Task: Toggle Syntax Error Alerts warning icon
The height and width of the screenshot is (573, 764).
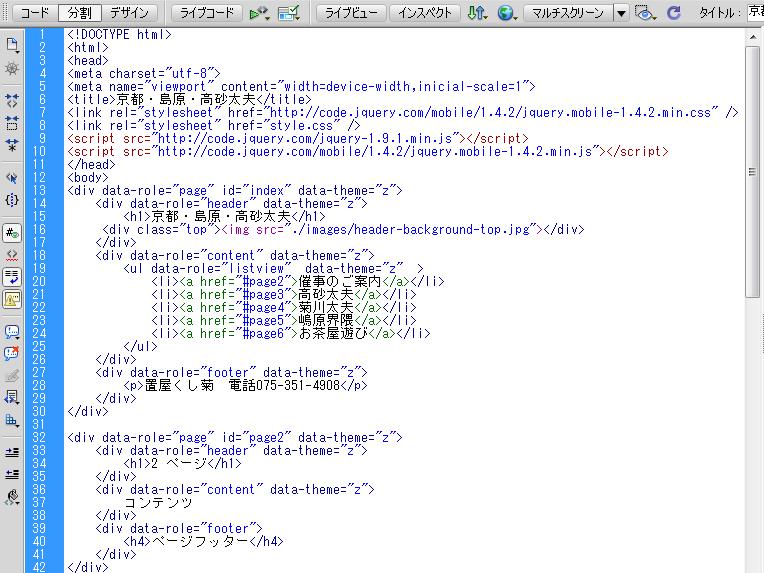Action: coord(12,299)
